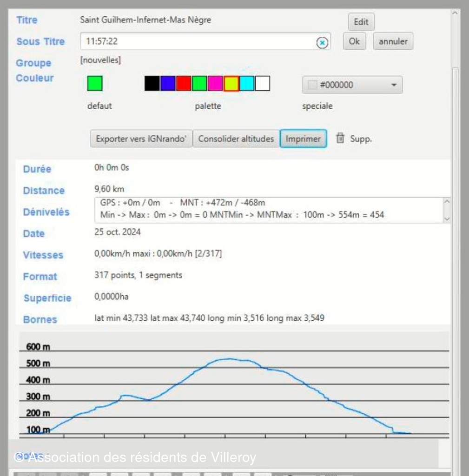Pick the cyan palette color
This screenshot has height=476, width=469.
(247, 84)
